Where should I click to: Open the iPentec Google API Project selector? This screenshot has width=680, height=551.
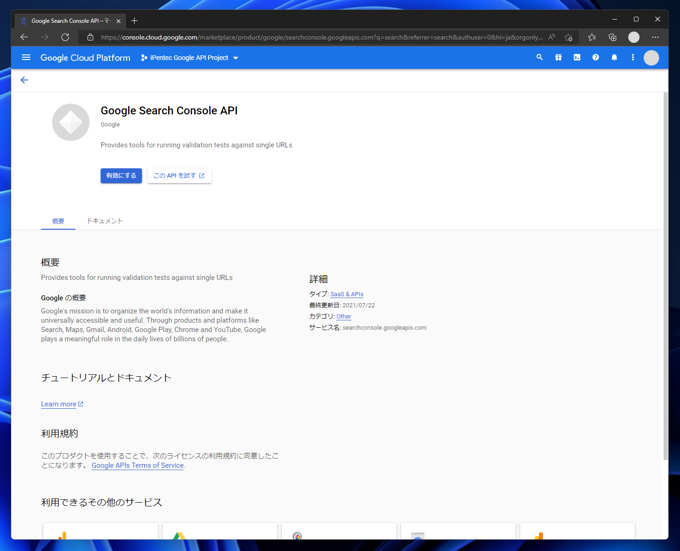pos(190,58)
